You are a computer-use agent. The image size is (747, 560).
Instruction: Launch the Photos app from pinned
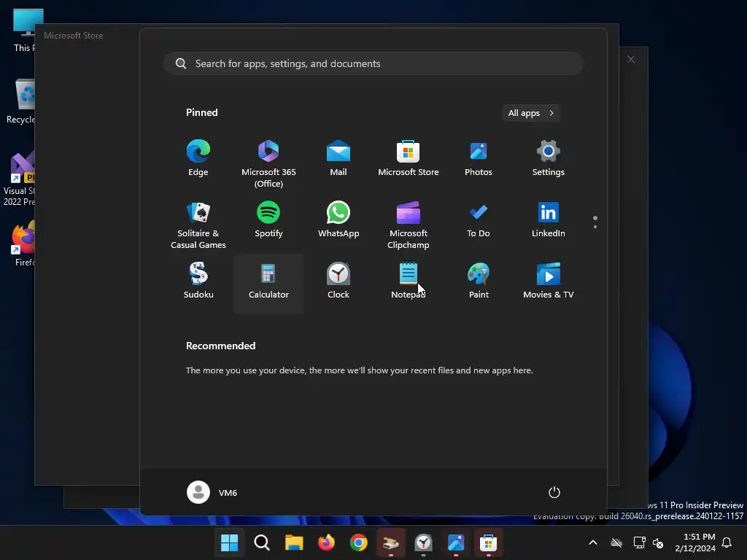pyautogui.click(x=479, y=158)
